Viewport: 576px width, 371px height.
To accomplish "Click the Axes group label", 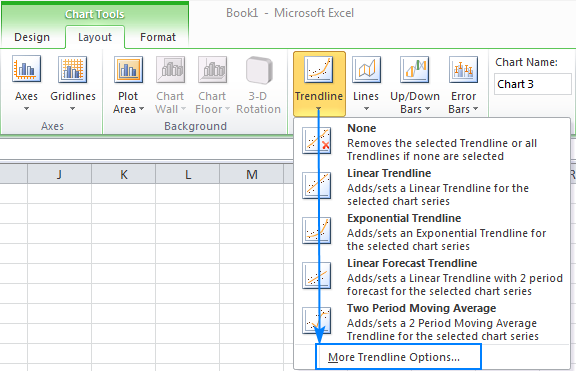I will click(52, 126).
